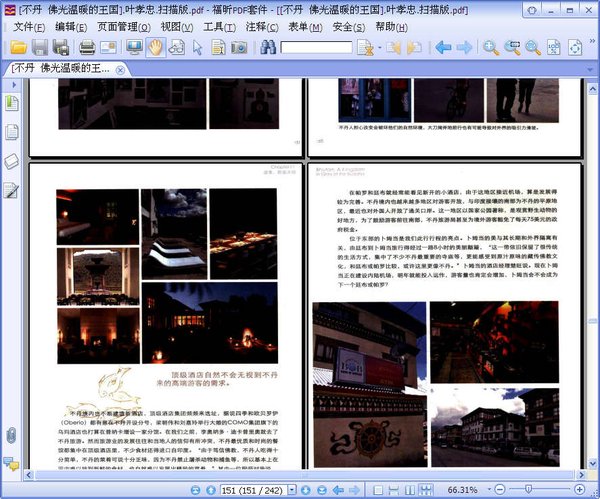
Task: Print the document using the printer icon
Action: [87, 47]
